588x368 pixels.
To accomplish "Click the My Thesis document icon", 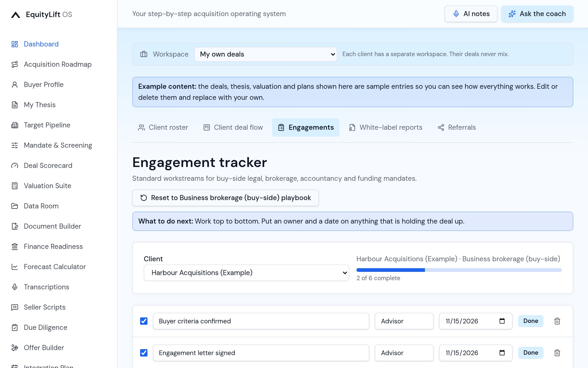I will [15, 105].
